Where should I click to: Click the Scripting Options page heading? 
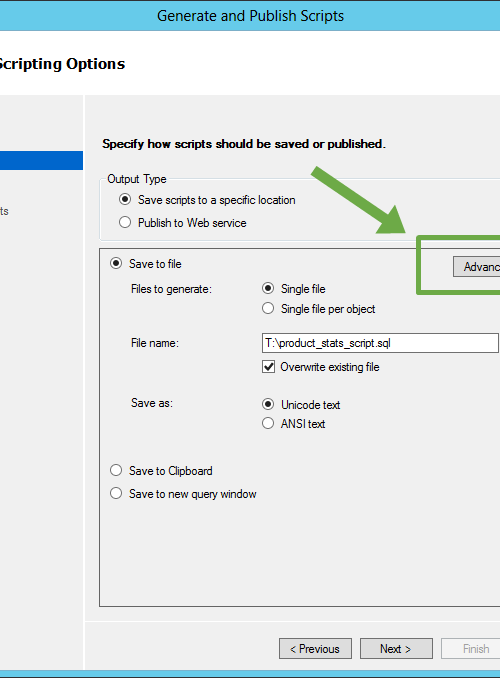(x=62, y=64)
